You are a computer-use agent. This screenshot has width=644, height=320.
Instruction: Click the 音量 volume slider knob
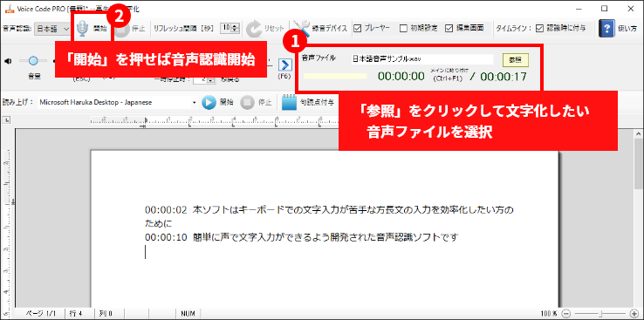tap(33, 61)
